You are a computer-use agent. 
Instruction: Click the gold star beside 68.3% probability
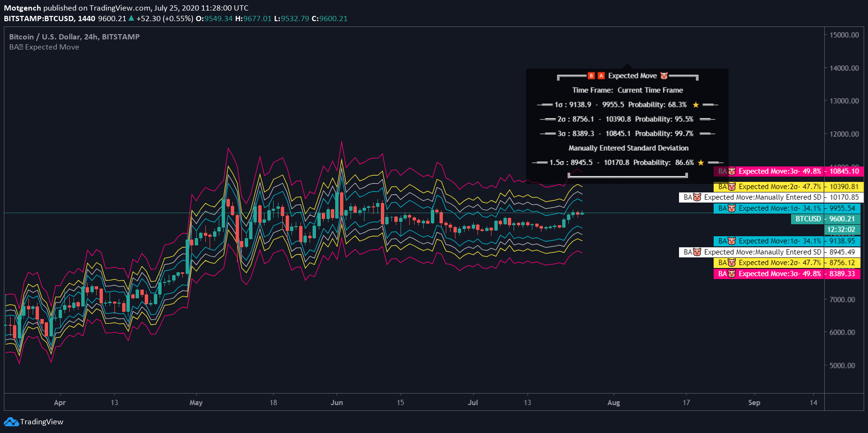(x=695, y=104)
